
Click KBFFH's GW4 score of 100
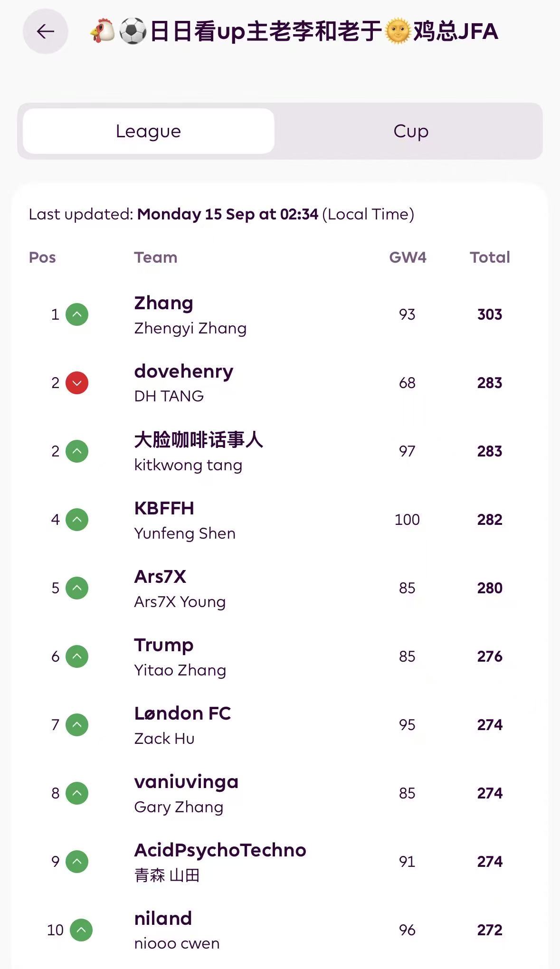tap(407, 520)
